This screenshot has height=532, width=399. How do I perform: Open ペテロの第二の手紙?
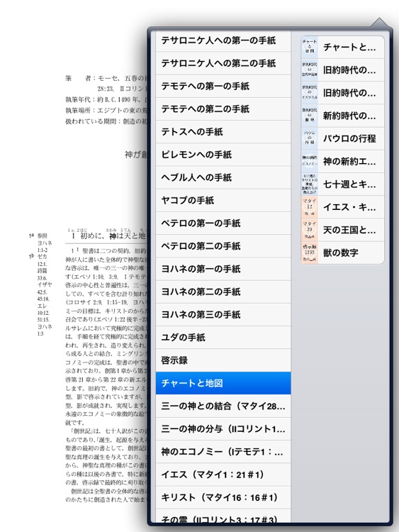click(223, 246)
